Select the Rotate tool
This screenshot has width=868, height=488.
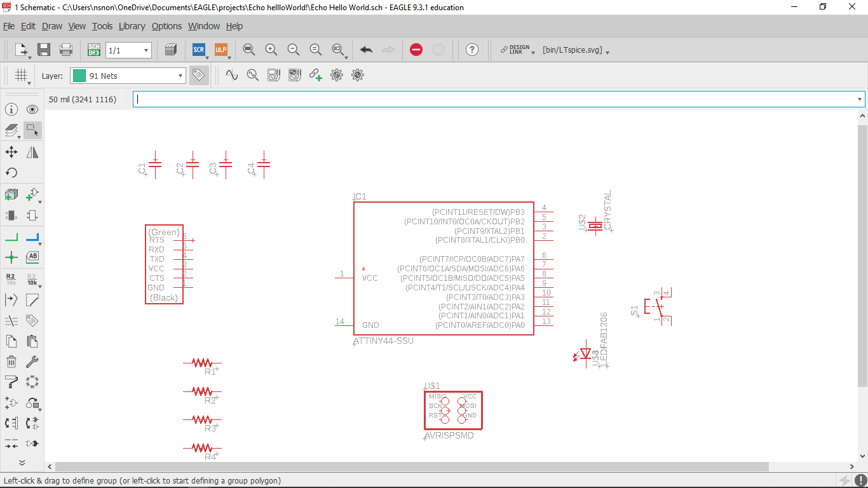11,173
